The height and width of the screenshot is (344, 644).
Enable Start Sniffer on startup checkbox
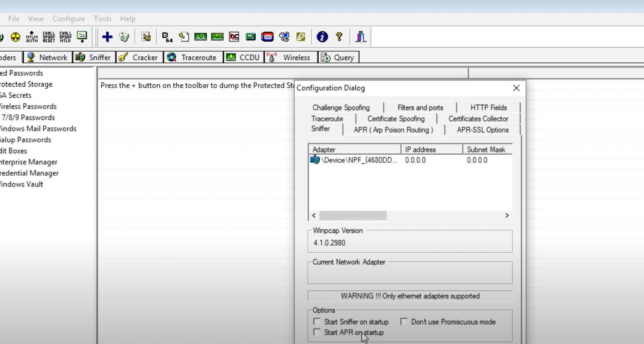click(x=317, y=322)
